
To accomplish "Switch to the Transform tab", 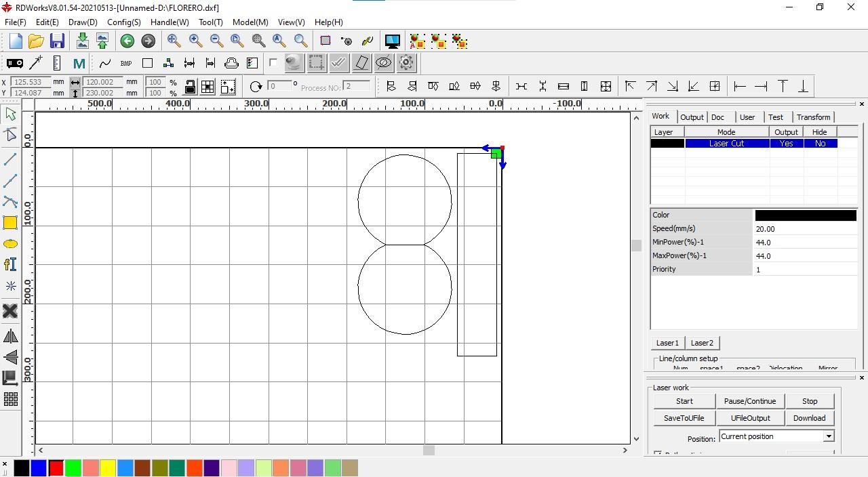I will (813, 117).
